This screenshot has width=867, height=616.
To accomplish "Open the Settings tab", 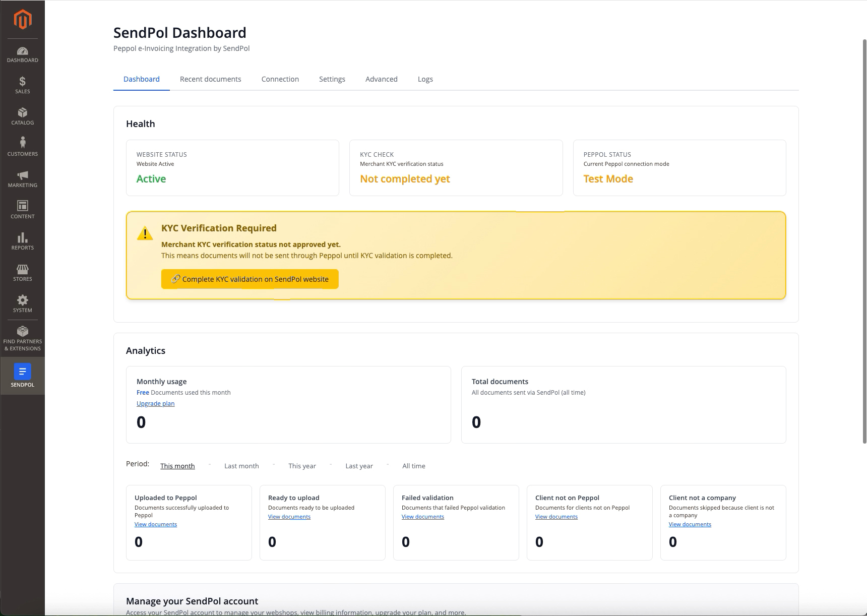I will point(332,79).
